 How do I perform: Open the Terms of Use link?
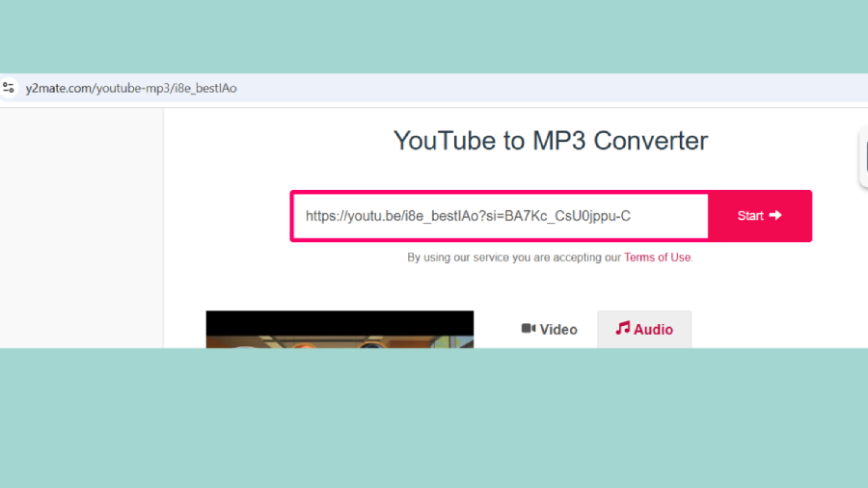[657, 258]
